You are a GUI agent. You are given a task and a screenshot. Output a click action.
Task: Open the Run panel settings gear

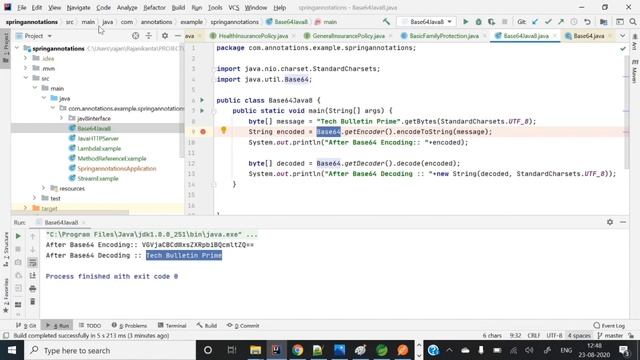[610, 222]
